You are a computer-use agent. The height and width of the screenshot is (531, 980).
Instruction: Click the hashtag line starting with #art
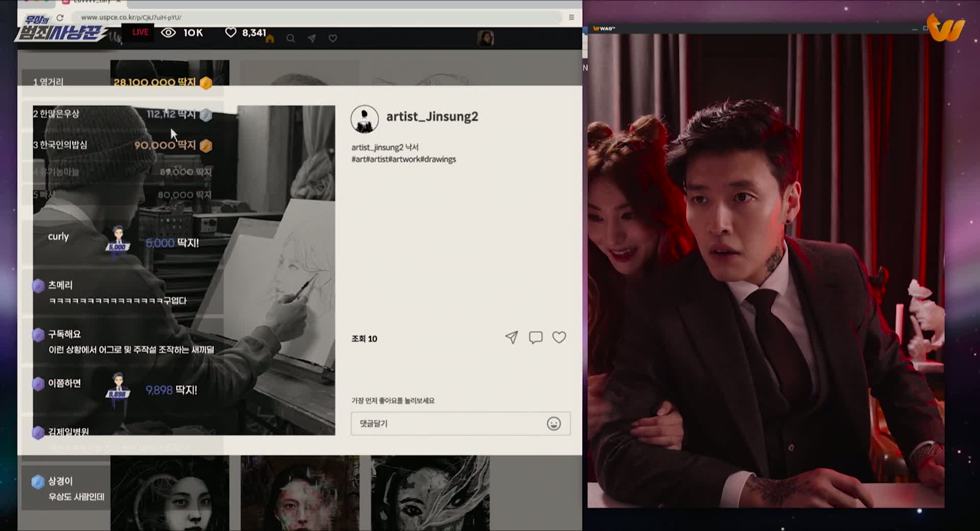(x=403, y=159)
